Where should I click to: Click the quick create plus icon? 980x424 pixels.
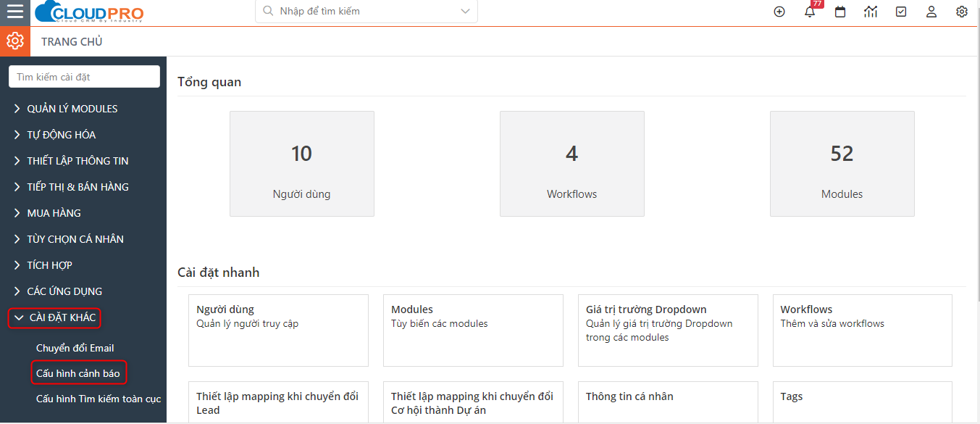[x=779, y=12]
